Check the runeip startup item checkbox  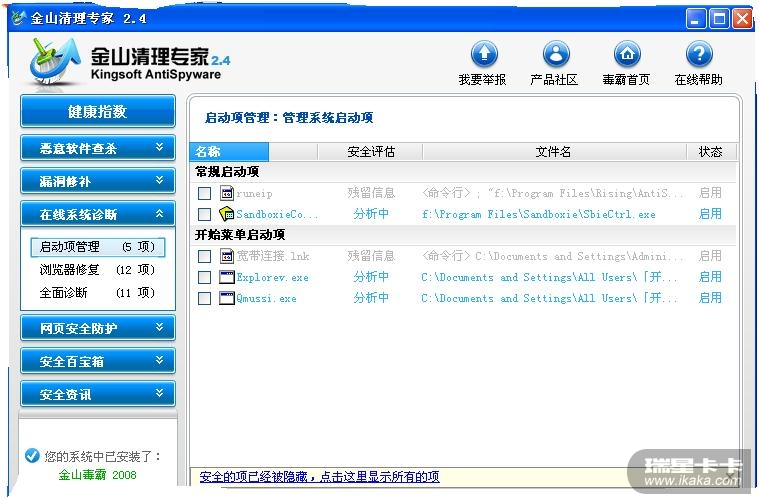coord(204,194)
